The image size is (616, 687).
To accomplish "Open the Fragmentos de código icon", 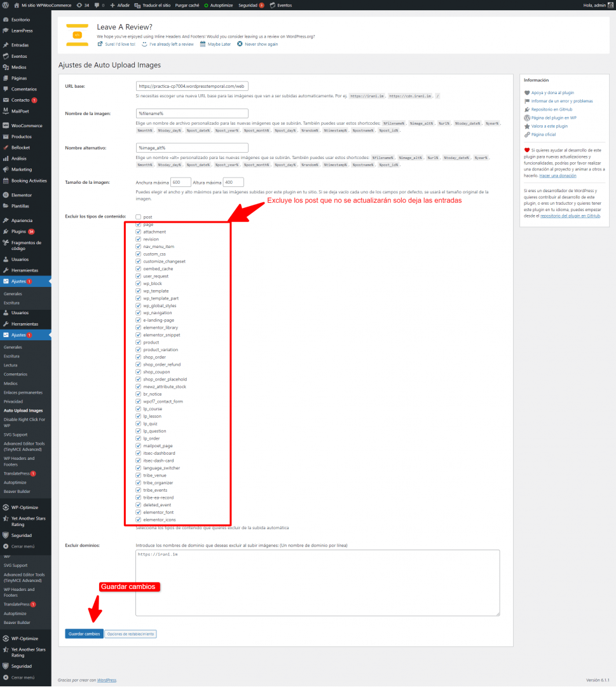I will [x=6, y=243].
